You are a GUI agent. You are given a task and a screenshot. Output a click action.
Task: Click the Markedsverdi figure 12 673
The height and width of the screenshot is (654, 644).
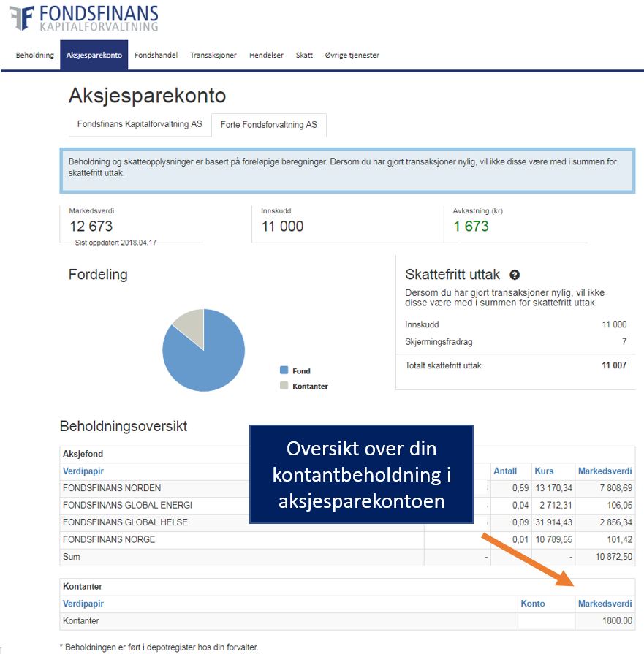[91, 226]
